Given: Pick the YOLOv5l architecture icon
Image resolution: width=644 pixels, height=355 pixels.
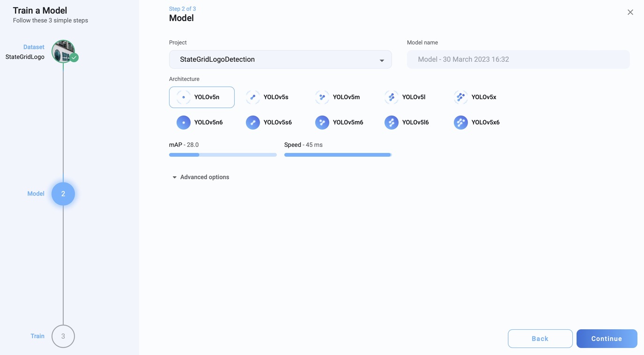Looking at the screenshot, I should click(392, 97).
